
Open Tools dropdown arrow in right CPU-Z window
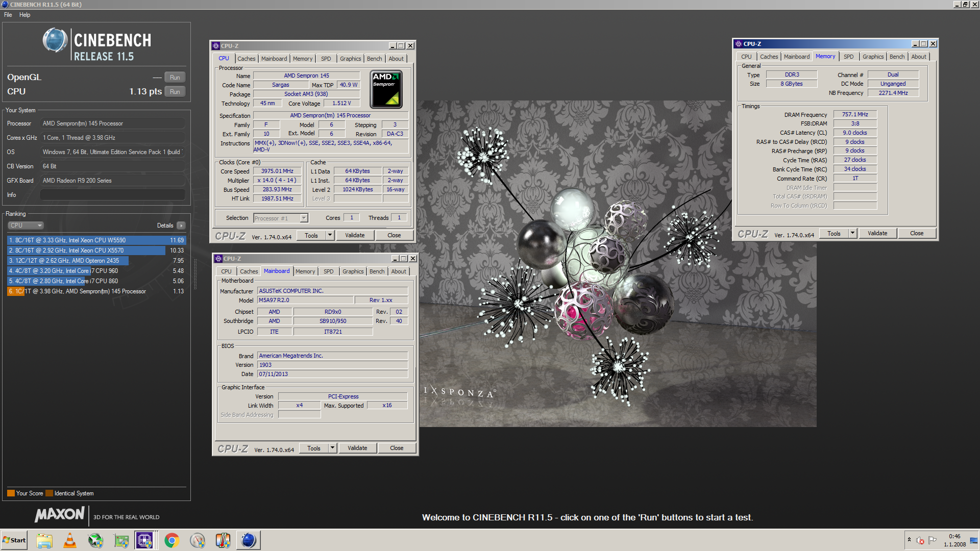click(x=852, y=234)
